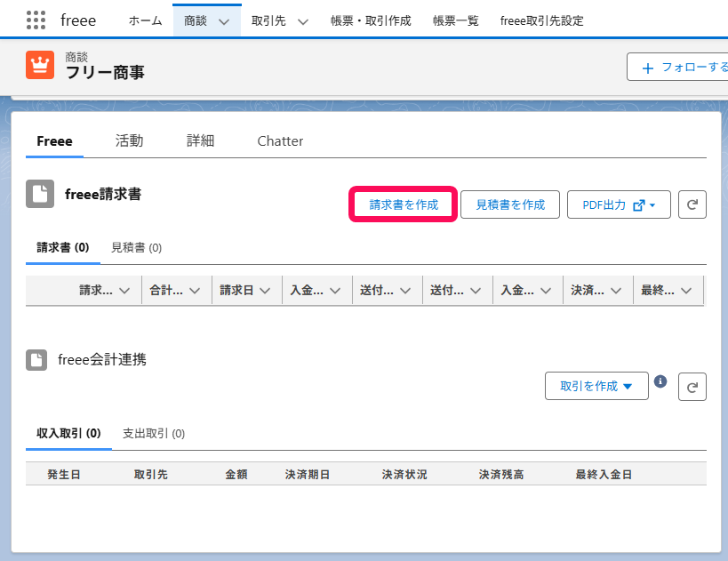Select the Freee tab

pos(54,141)
